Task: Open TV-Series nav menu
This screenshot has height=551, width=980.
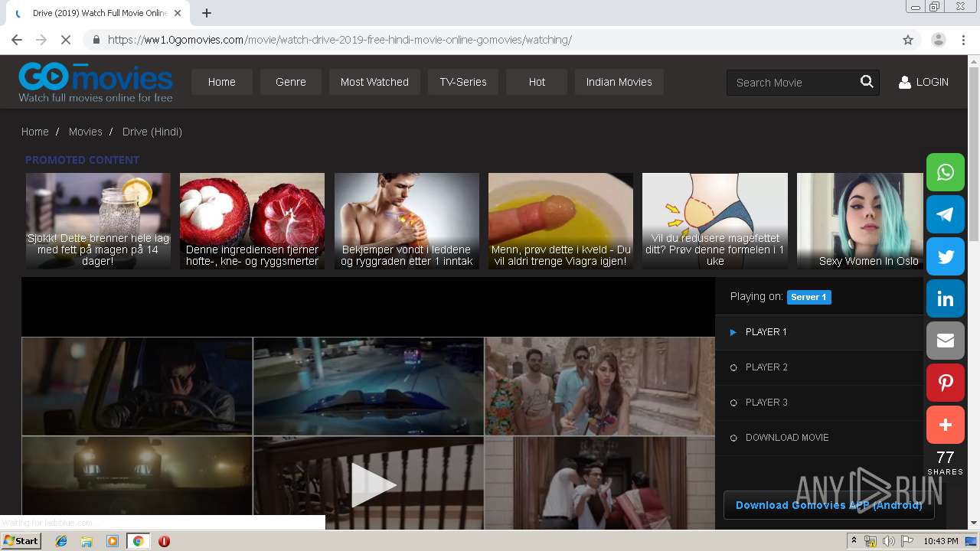Action: pyautogui.click(x=463, y=82)
